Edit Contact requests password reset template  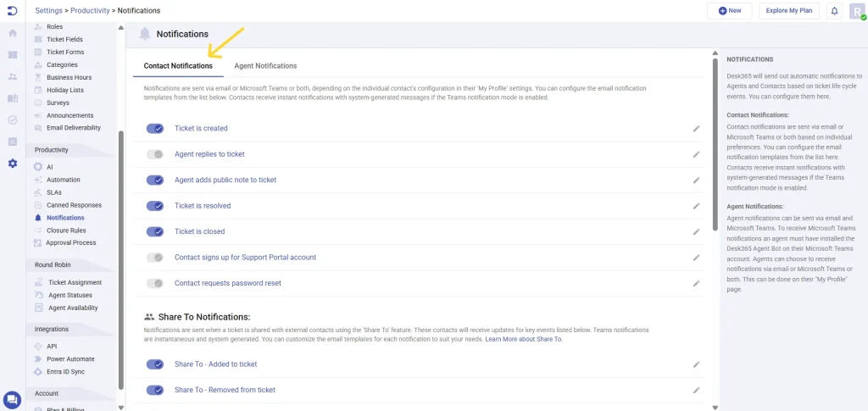click(x=697, y=283)
